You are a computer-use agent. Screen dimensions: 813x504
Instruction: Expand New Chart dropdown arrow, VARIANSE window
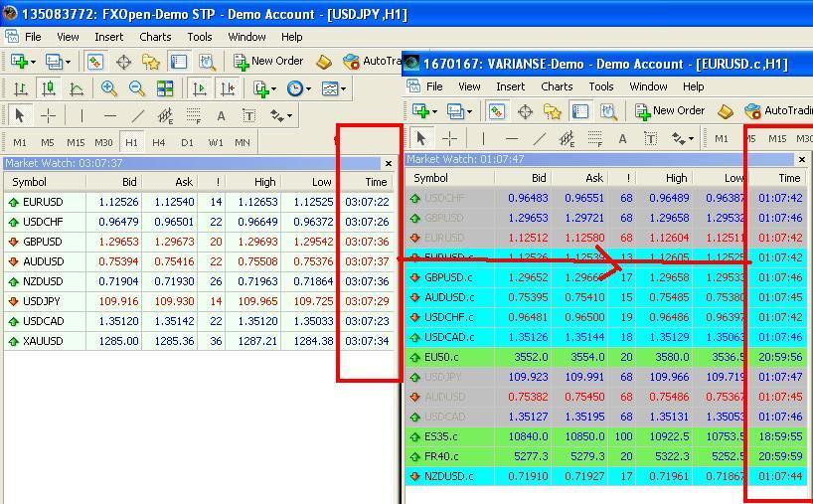coord(434,111)
